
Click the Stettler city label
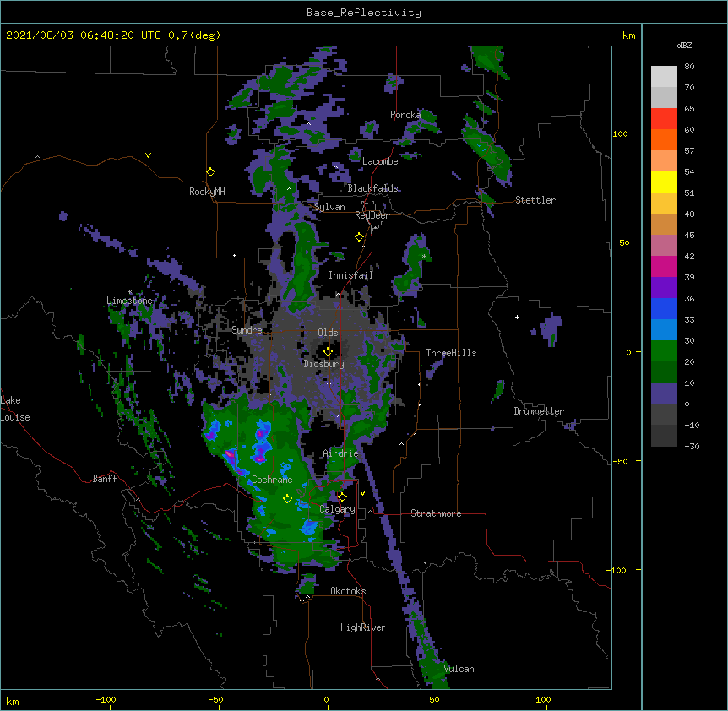click(535, 200)
